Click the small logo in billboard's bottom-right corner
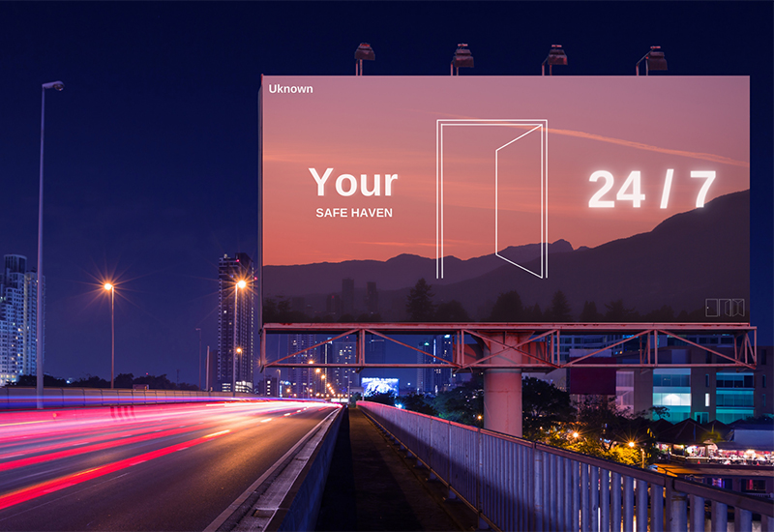Image resolution: width=774 pixels, height=532 pixels. 725,308
